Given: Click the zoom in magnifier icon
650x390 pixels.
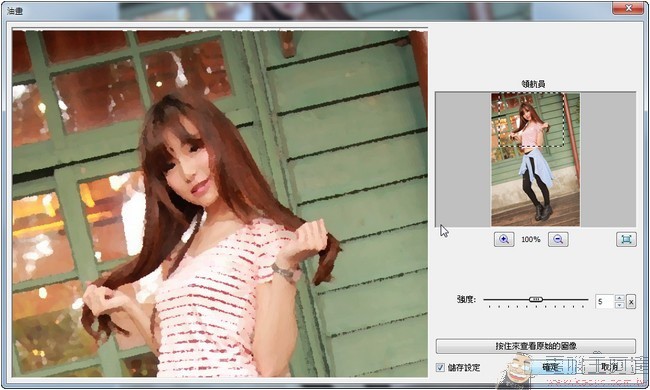Looking at the screenshot, I should (x=504, y=239).
